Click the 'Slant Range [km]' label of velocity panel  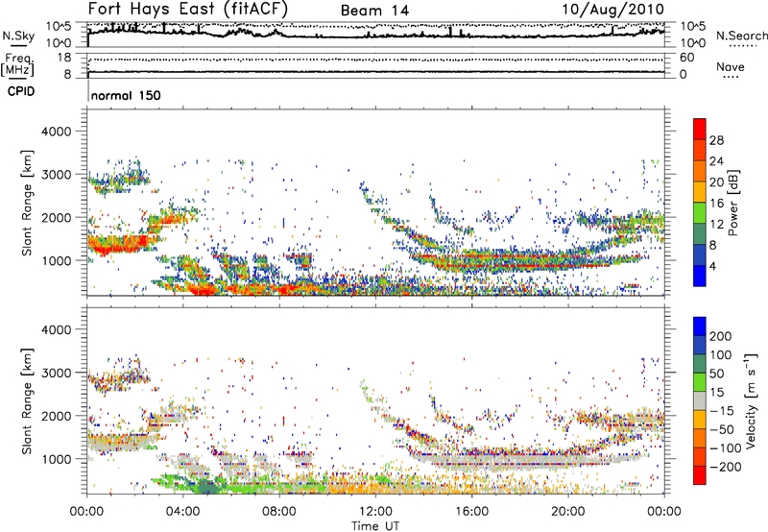point(27,400)
